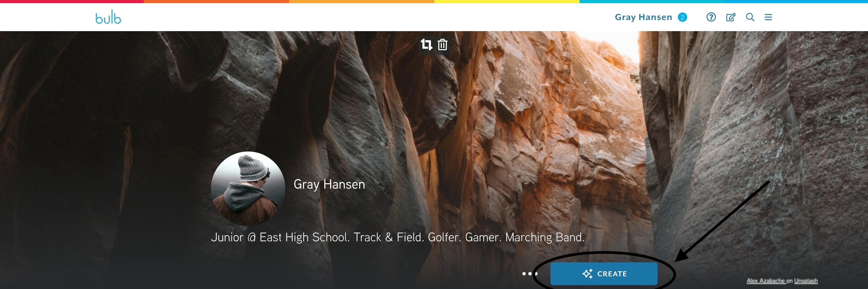The height and width of the screenshot is (289, 868).
Task: Open Gray Hansen account name in header
Action: click(x=643, y=17)
